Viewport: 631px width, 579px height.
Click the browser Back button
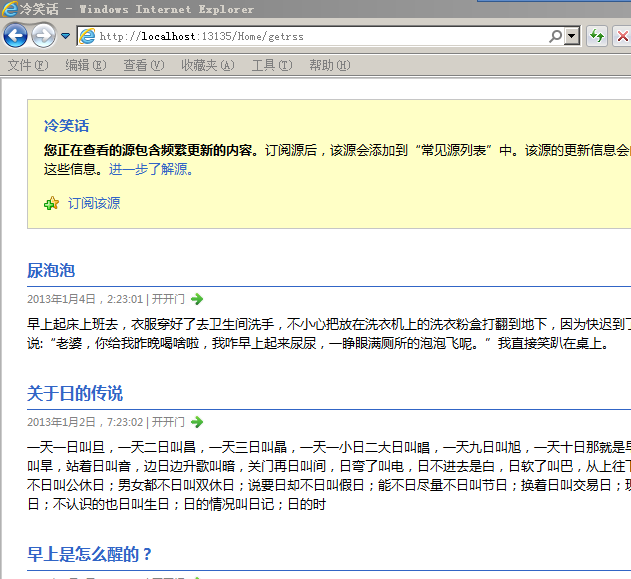point(15,36)
